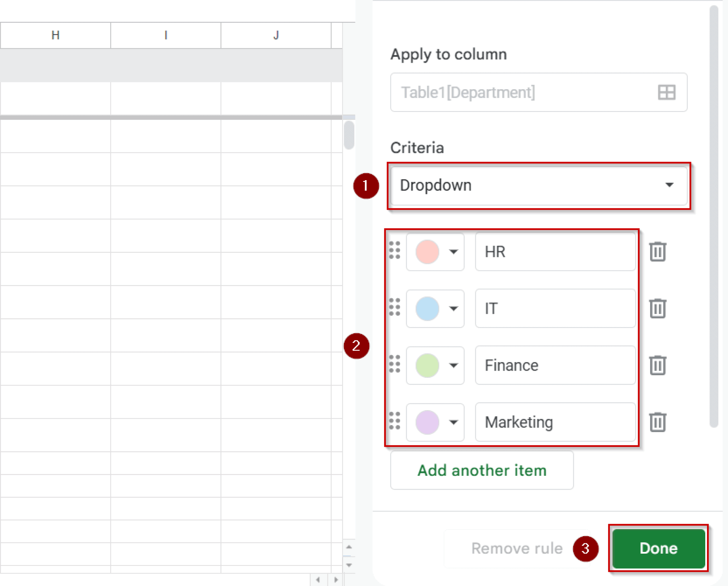Click the Done button
728x586 pixels.
[x=658, y=548]
